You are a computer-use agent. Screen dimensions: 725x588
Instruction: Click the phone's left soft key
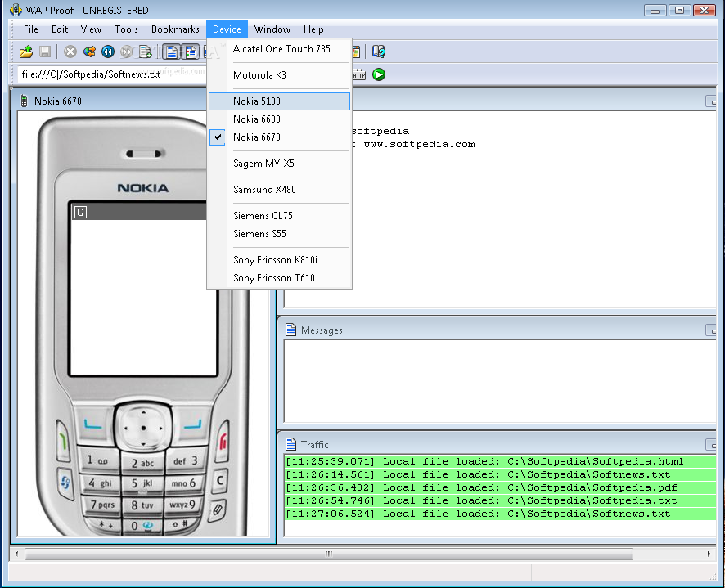pyautogui.click(x=93, y=424)
